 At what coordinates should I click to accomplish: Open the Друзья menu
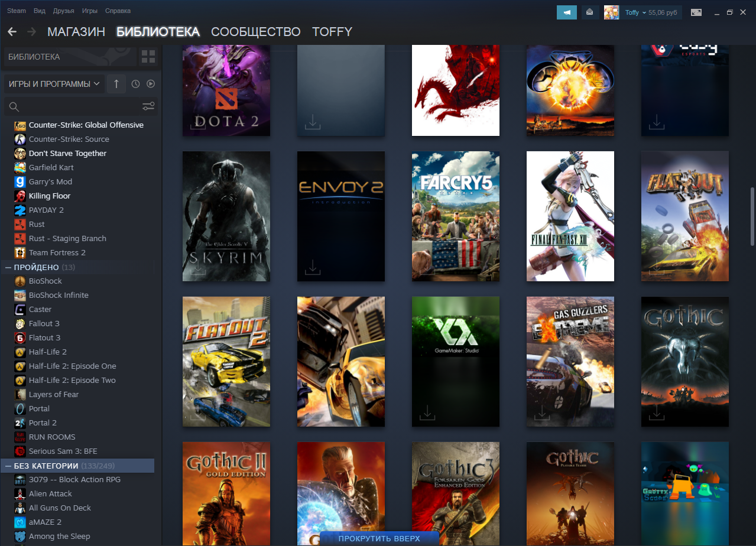pyautogui.click(x=63, y=11)
